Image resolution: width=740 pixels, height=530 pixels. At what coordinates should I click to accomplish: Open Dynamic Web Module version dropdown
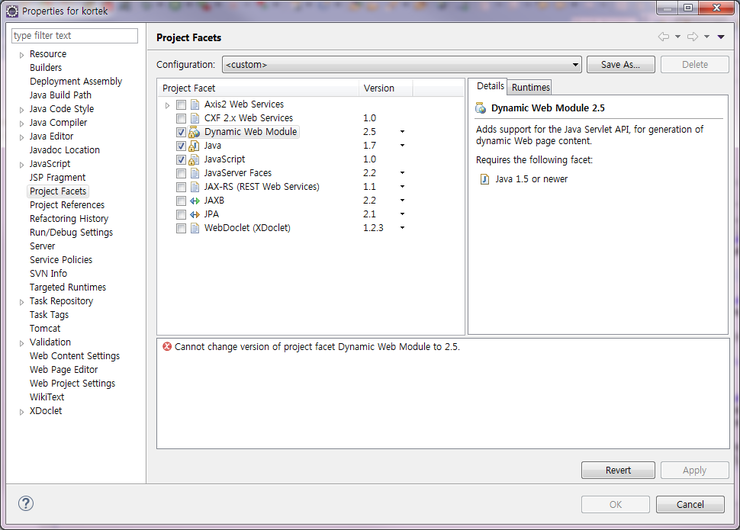click(x=402, y=132)
